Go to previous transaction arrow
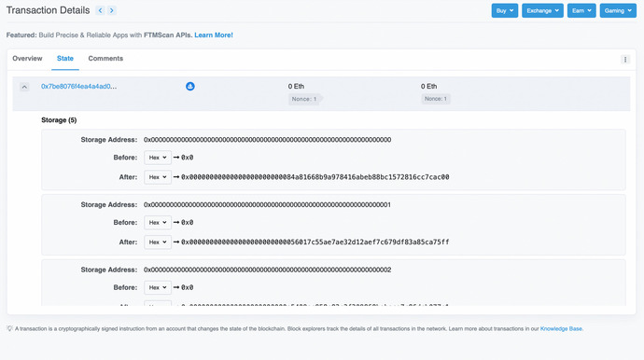The height and width of the screenshot is (360, 644). point(100,10)
